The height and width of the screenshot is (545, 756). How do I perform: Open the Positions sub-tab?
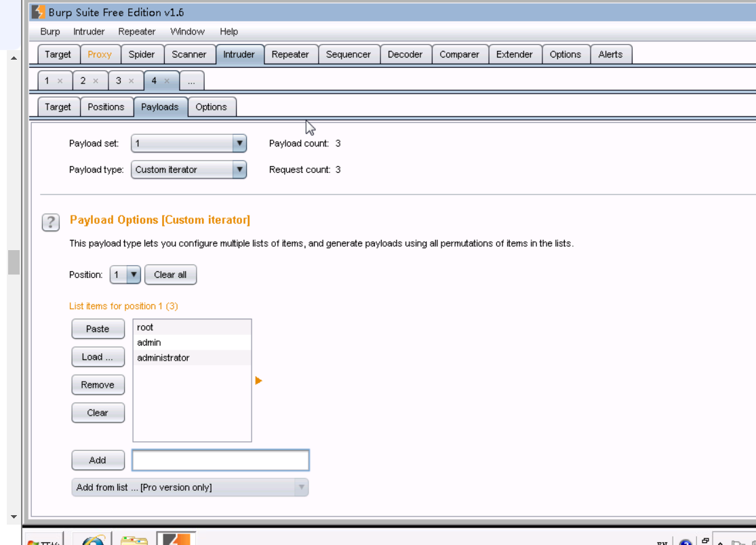pos(106,107)
